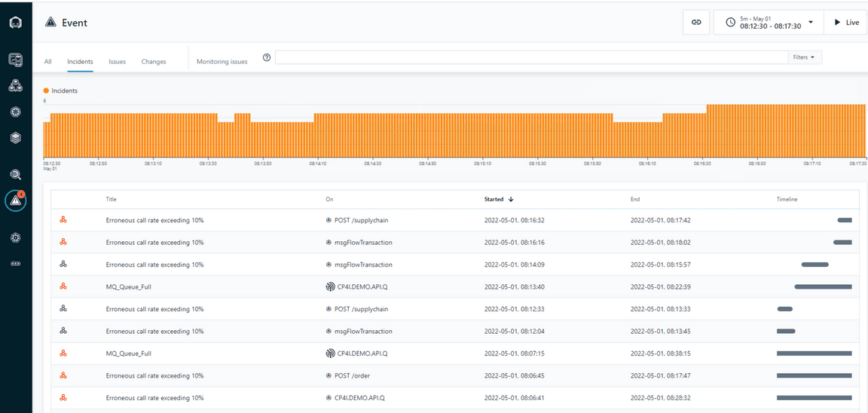Image resolution: width=868 pixels, height=413 pixels.
Task: Click the Title column header
Action: pyautogui.click(x=112, y=199)
